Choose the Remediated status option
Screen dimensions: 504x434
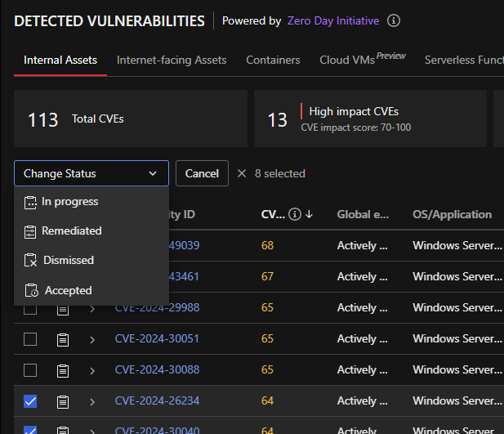tap(72, 231)
